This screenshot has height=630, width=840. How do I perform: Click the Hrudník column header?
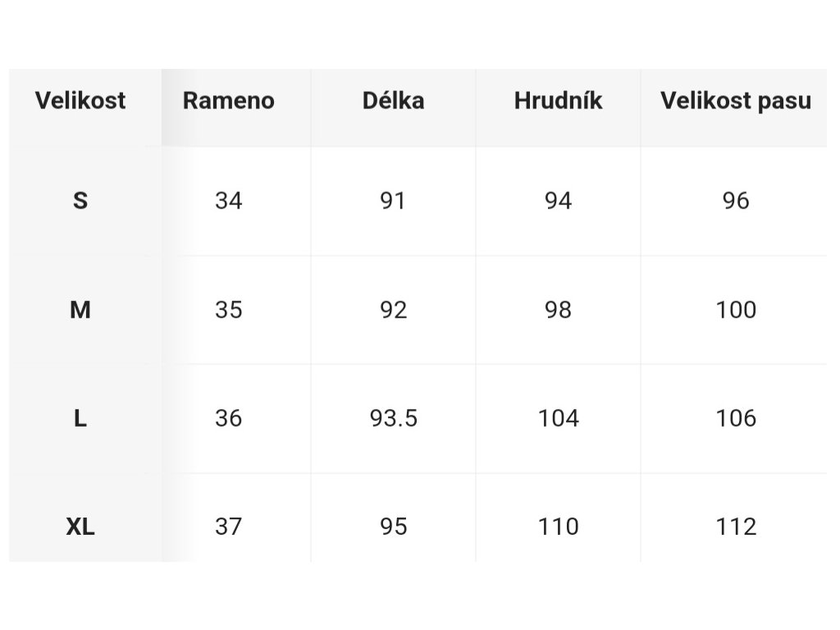click(558, 101)
